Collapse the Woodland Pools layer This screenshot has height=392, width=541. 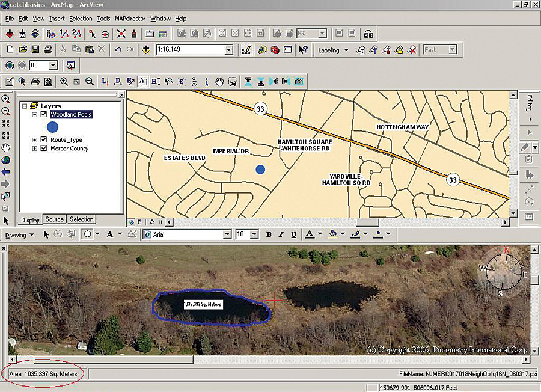coord(34,115)
